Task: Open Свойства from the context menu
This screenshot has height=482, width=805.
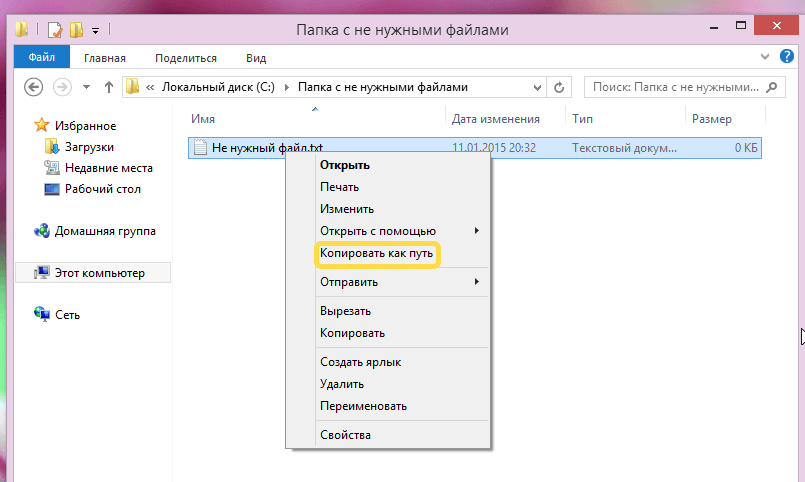Action: click(x=345, y=435)
